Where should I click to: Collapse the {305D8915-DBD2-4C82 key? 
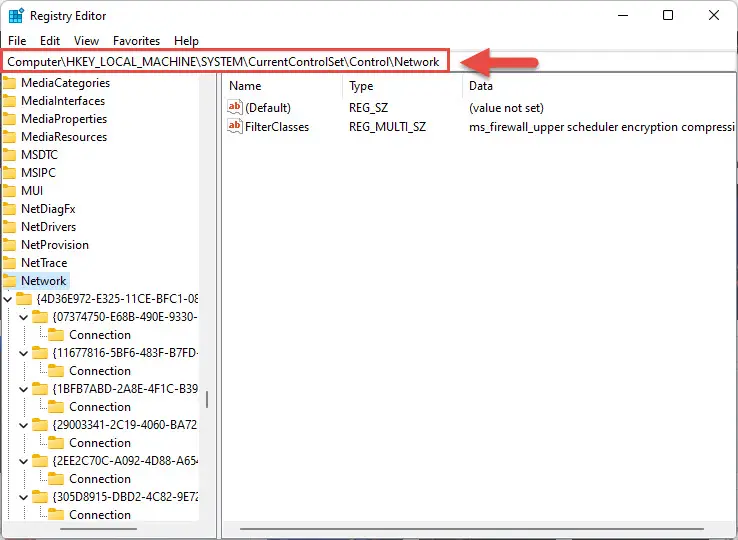(x=24, y=497)
